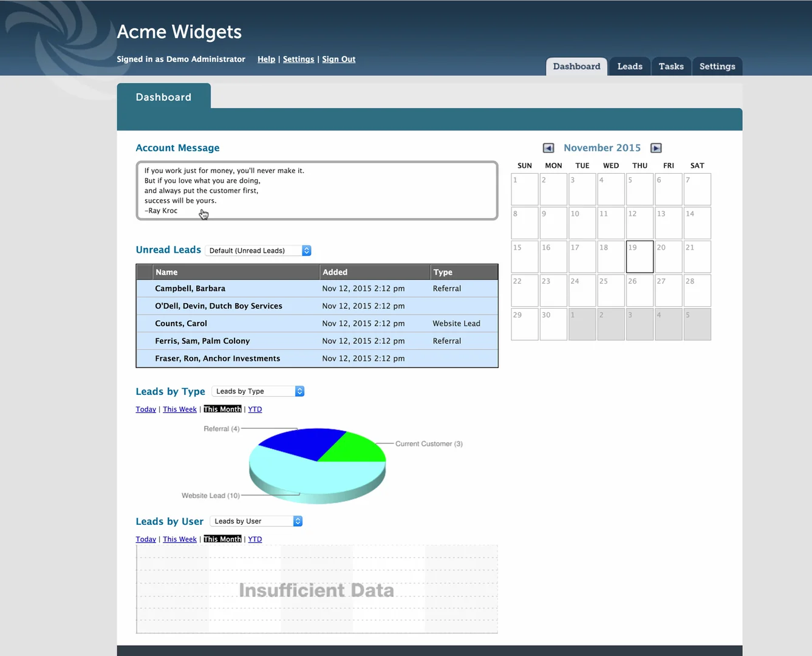Select the Settings tab in navigation

pyautogui.click(x=717, y=66)
